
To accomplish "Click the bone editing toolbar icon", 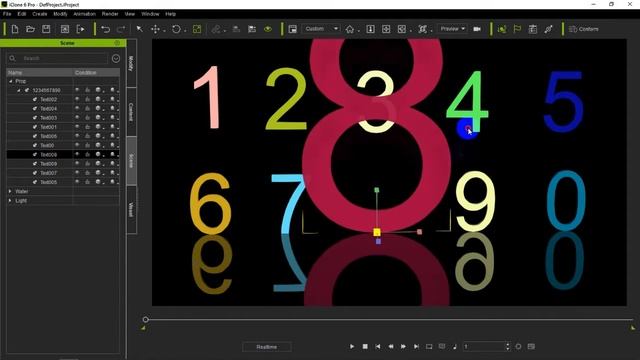I will pyautogui.click(x=548, y=29).
